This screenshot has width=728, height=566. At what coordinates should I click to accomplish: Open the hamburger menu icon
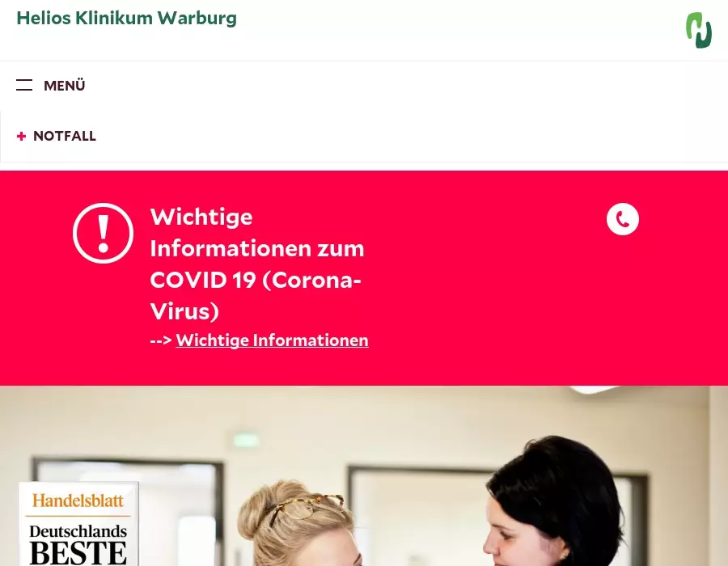(x=24, y=85)
